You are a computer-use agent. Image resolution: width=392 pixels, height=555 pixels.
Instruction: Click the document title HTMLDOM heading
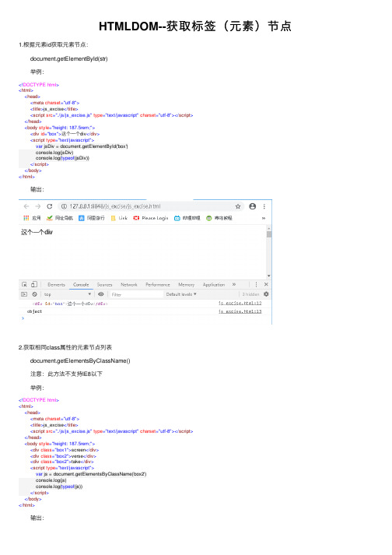coord(195,26)
